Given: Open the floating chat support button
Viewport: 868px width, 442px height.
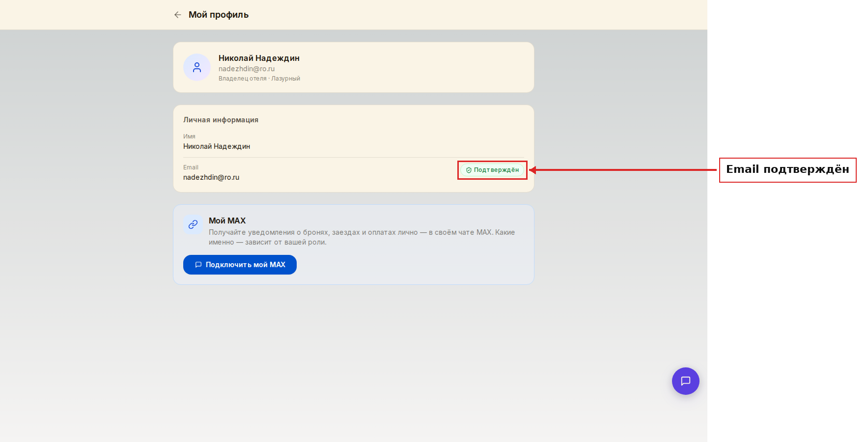Looking at the screenshot, I should tap(685, 381).
